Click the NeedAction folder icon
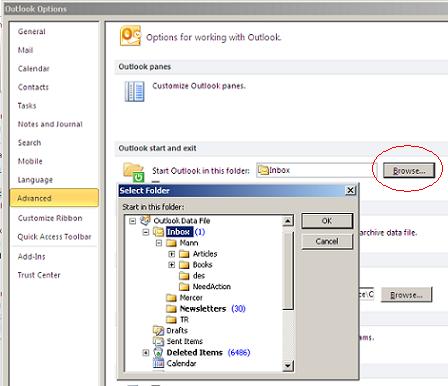Screen dimensions: 448x386 tap(184, 287)
